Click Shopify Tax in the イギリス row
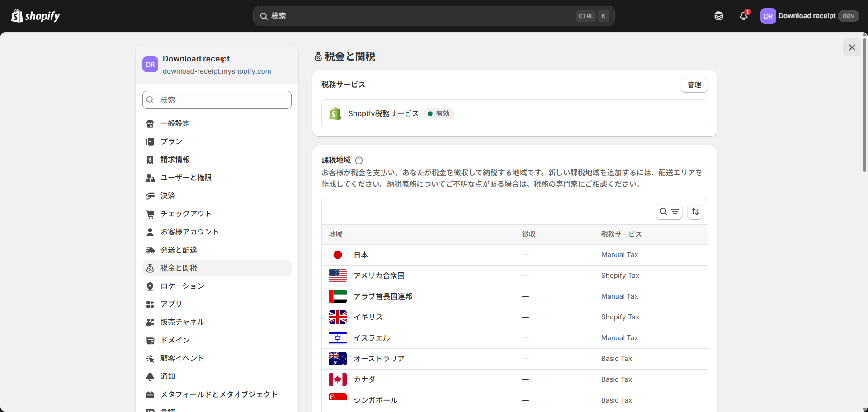 pyautogui.click(x=620, y=317)
